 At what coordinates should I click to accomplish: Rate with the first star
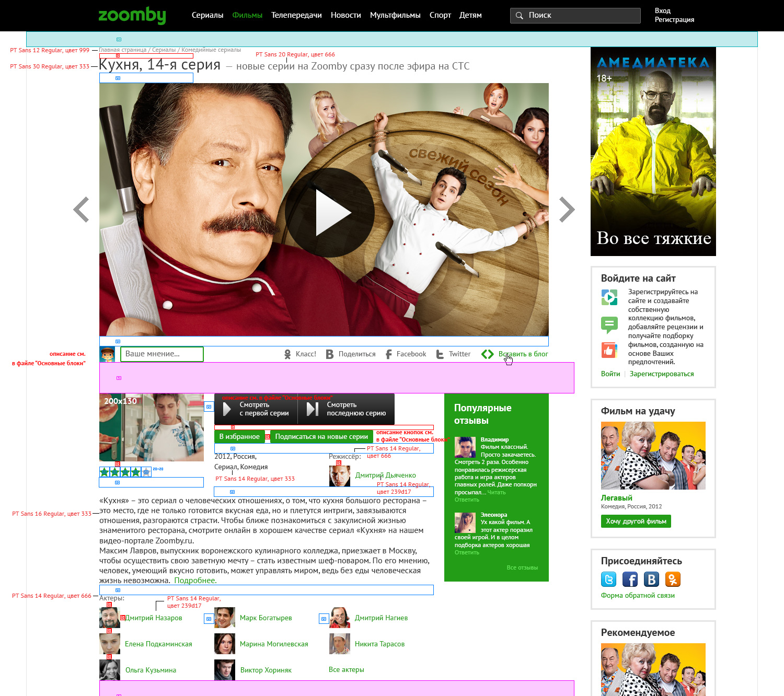pos(105,472)
